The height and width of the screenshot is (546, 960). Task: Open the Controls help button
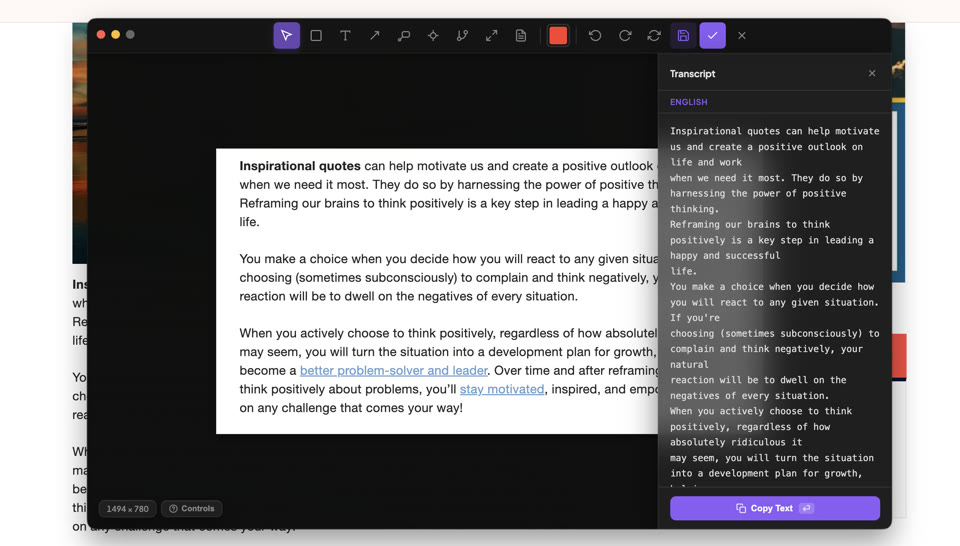192,509
